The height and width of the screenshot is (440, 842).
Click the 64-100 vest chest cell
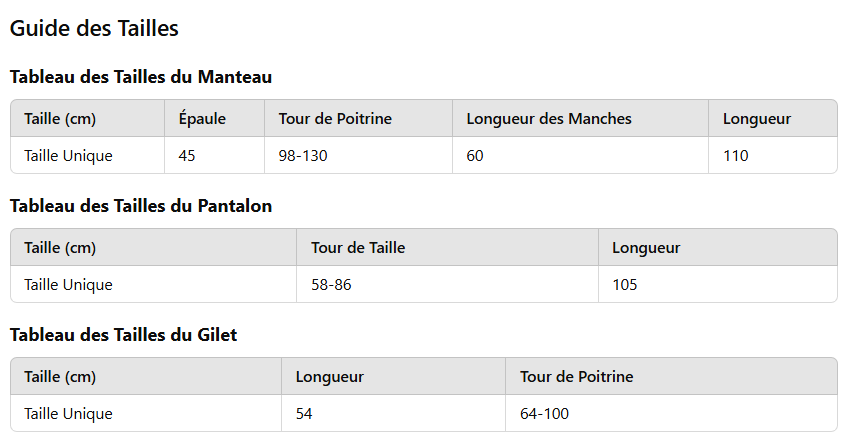click(671, 413)
